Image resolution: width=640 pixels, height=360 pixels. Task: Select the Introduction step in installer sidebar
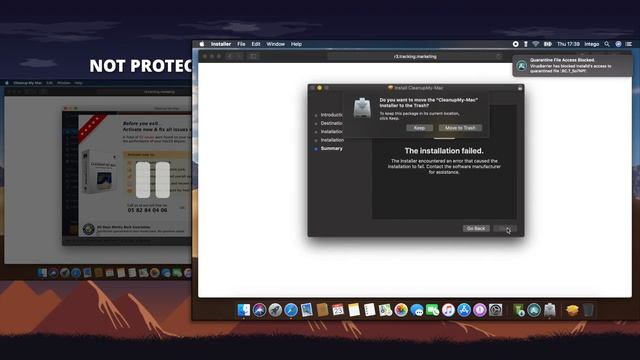coord(331,115)
